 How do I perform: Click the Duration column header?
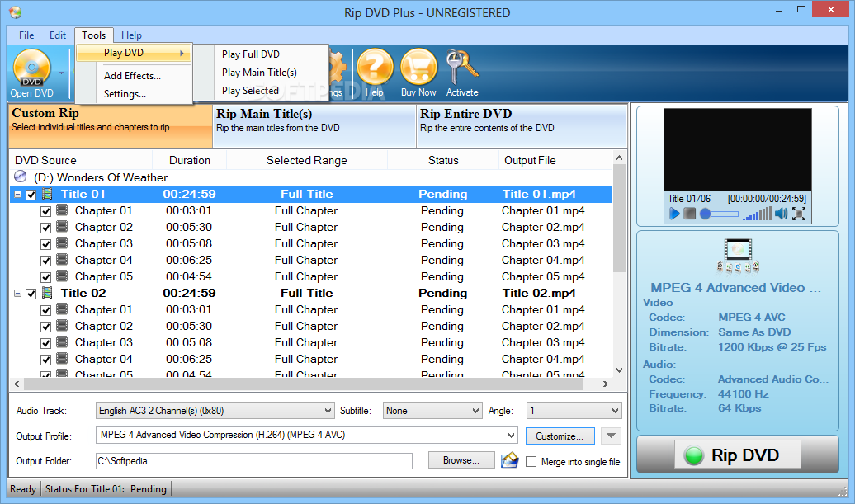[x=190, y=160]
